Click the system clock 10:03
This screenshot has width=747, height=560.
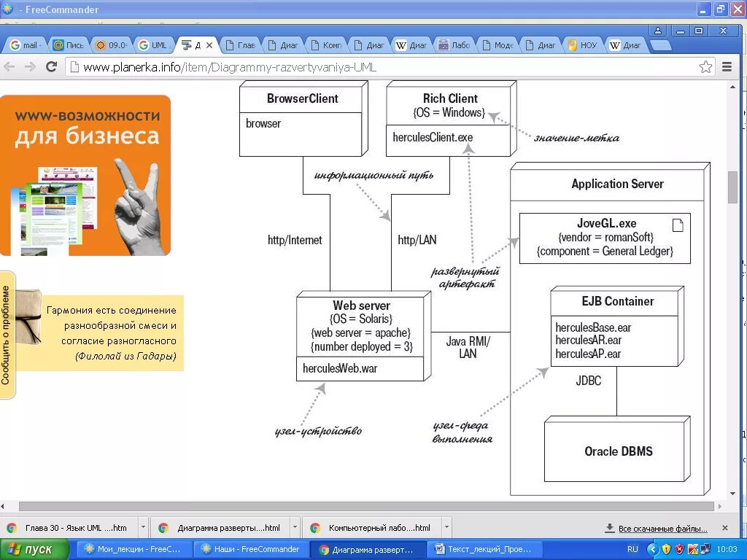pos(727,549)
